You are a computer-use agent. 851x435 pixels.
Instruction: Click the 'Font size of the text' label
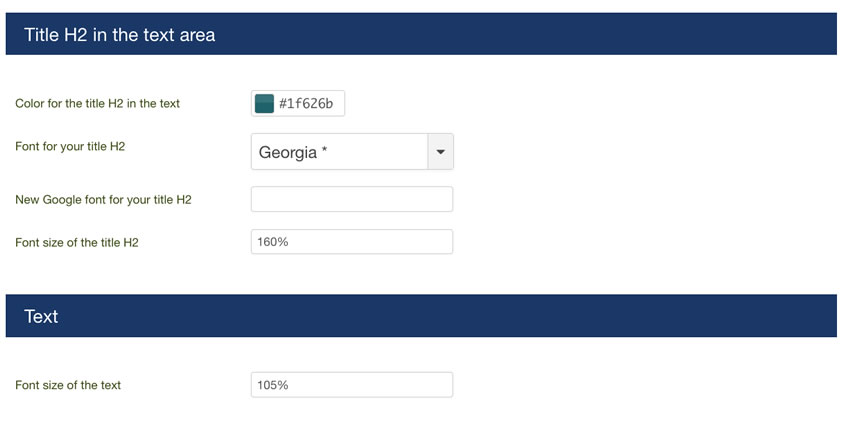68,385
